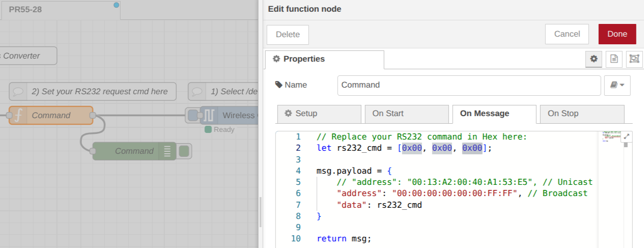Click the 'Edit function node' title
644x248 pixels.
pos(304,9)
